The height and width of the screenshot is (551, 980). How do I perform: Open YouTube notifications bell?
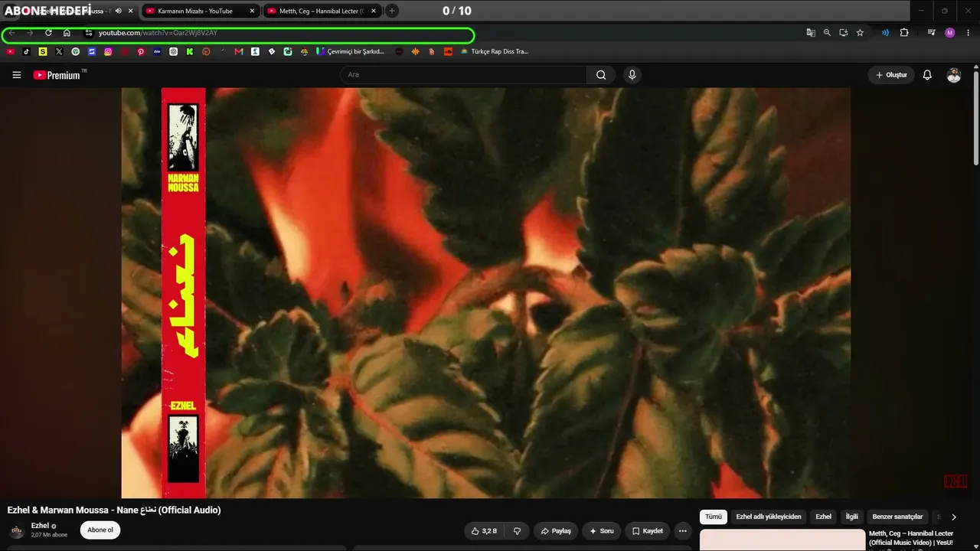tap(927, 75)
